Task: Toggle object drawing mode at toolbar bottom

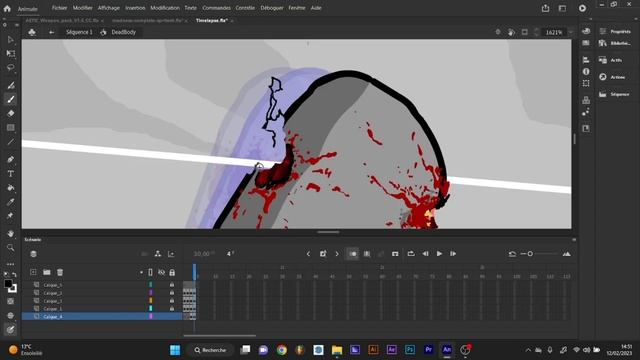Action: click(x=11, y=329)
